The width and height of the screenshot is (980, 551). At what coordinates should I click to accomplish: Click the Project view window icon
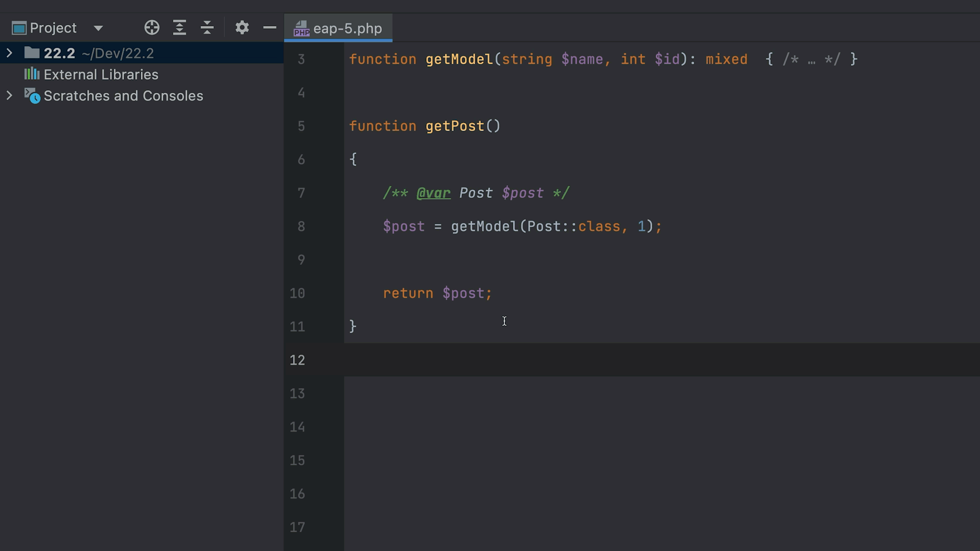click(19, 28)
